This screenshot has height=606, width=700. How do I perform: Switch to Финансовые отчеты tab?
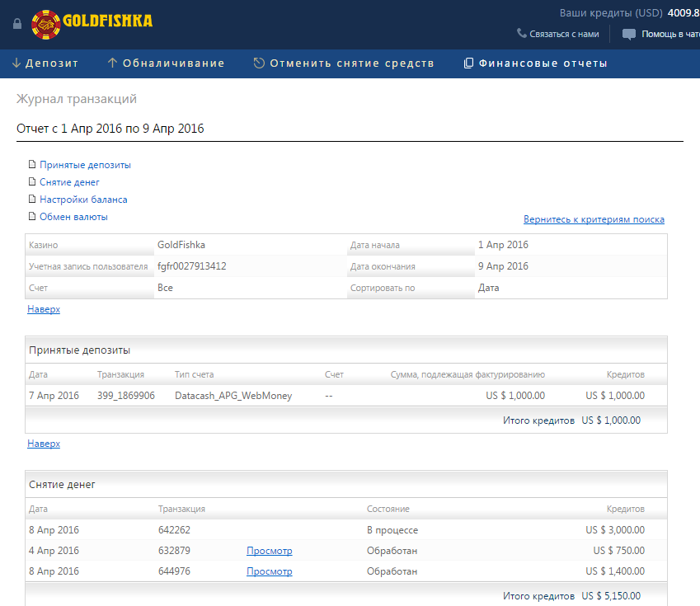click(x=535, y=63)
